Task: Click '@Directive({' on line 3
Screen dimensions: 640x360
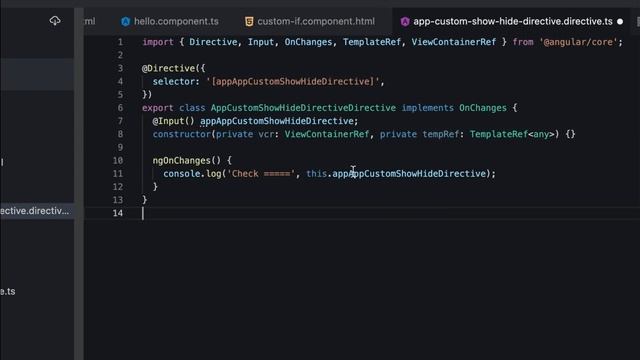Action: (173, 68)
